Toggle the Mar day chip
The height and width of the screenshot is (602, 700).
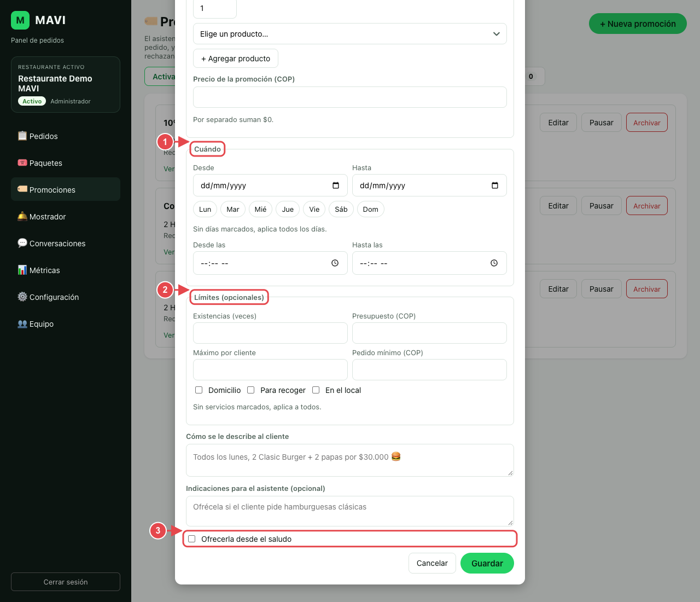pos(233,209)
